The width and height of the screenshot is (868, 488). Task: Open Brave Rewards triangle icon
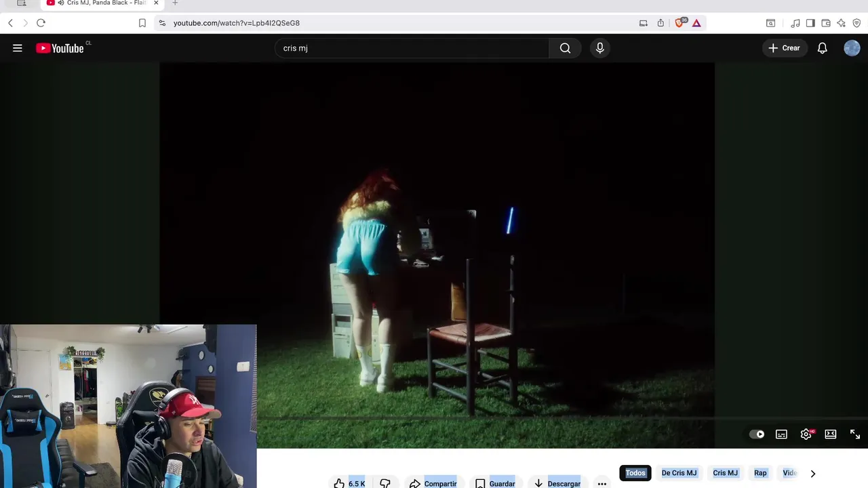[x=696, y=23]
